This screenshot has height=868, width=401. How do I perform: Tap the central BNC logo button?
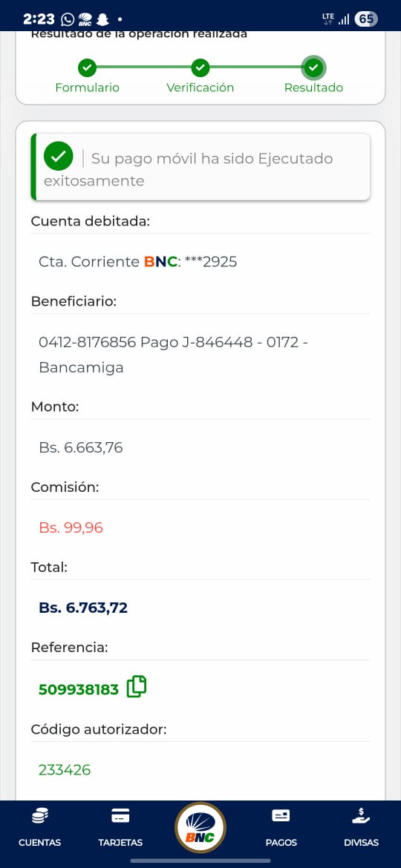tap(200, 828)
